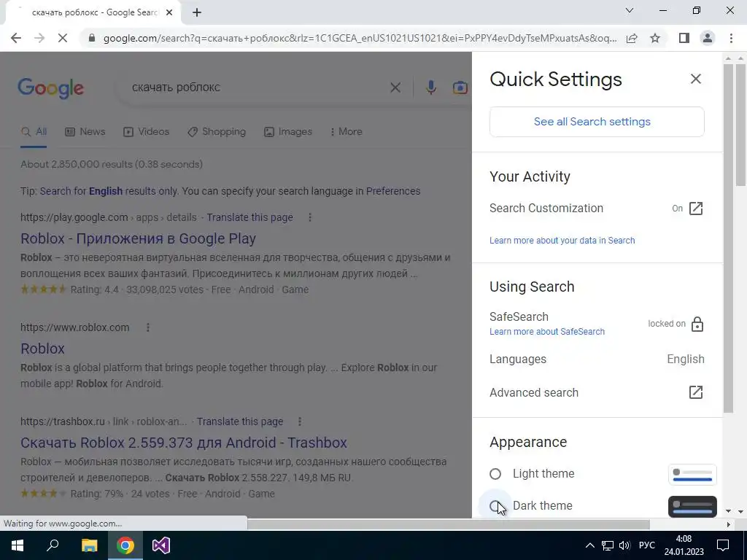747x560 pixels.
Task: Open the volume tray icon
Action: coord(624,545)
